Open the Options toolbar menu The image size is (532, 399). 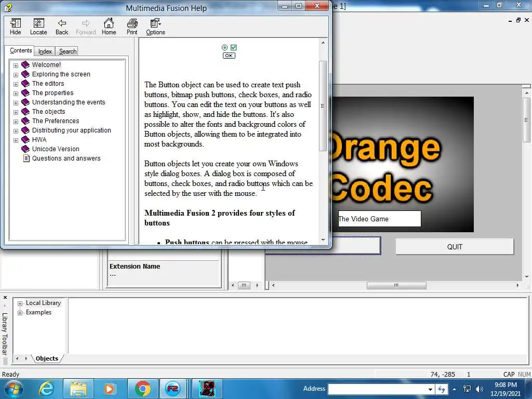pyautogui.click(x=155, y=26)
